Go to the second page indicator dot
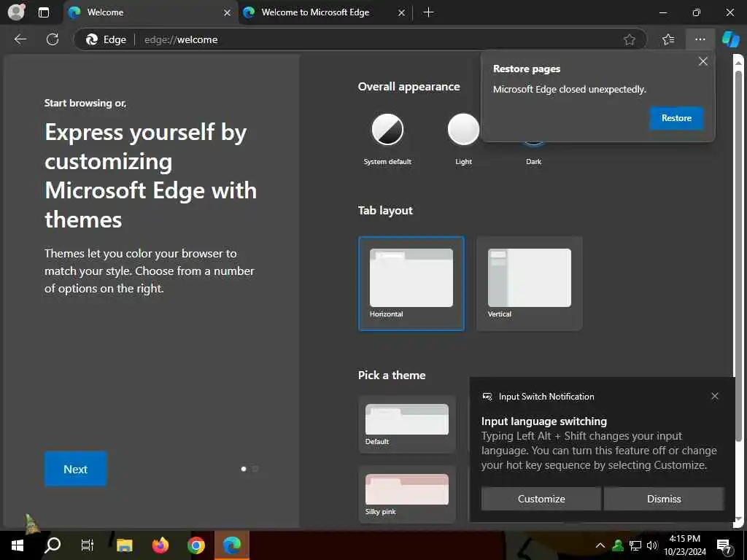Screen dimensions: 747x560 pyautogui.click(x=255, y=469)
